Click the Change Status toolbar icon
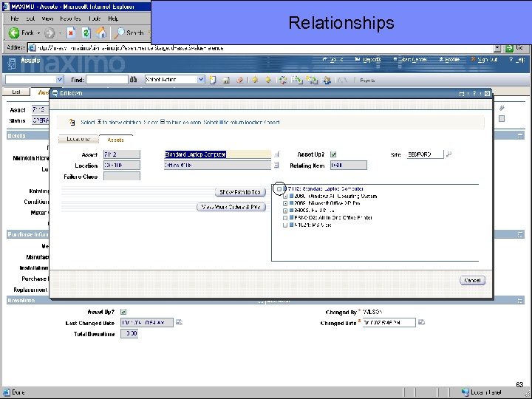Image resolution: width=532 pixels, height=399 pixels. [x=282, y=80]
